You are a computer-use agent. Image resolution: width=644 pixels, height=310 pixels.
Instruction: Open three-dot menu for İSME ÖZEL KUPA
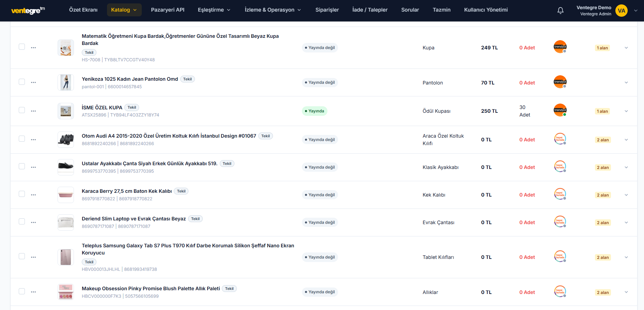pos(33,111)
